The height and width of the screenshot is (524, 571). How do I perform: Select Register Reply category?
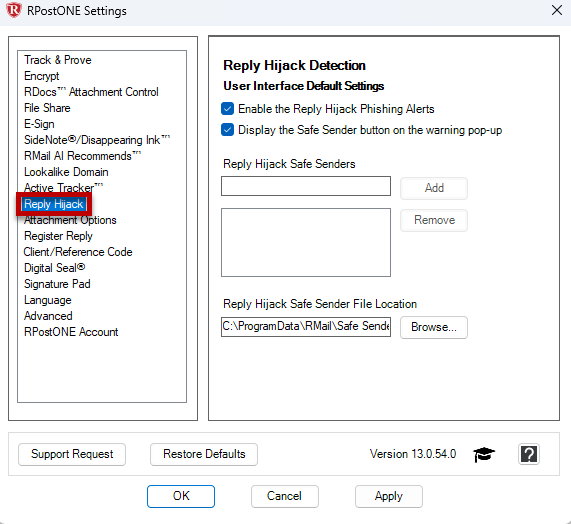[x=58, y=236]
